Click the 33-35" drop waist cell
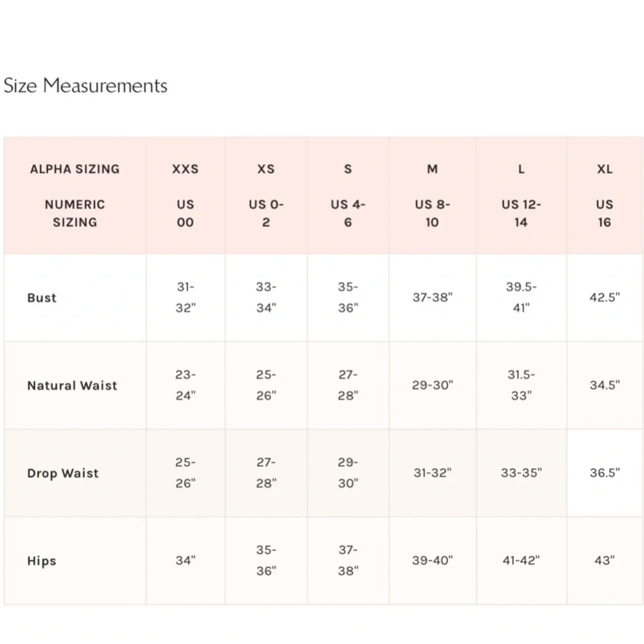This screenshot has height=644, width=644. [521, 473]
